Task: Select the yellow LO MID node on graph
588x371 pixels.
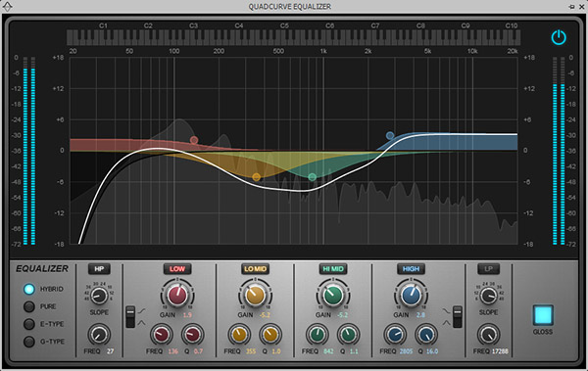Action: (257, 177)
